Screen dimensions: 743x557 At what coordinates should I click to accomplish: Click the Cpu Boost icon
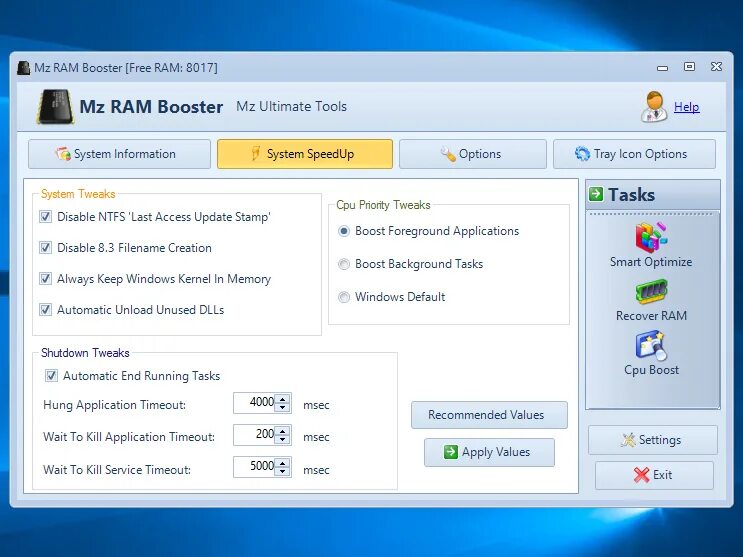(x=651, y=346)
